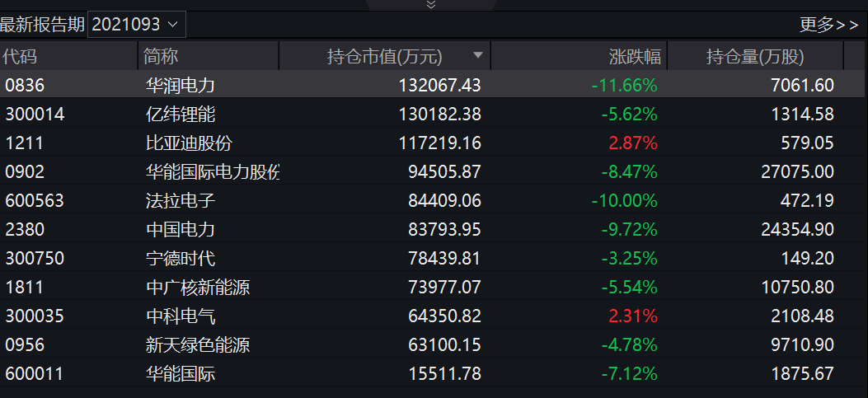
Task: Click change value -9.72%
Action: (630, 229)
